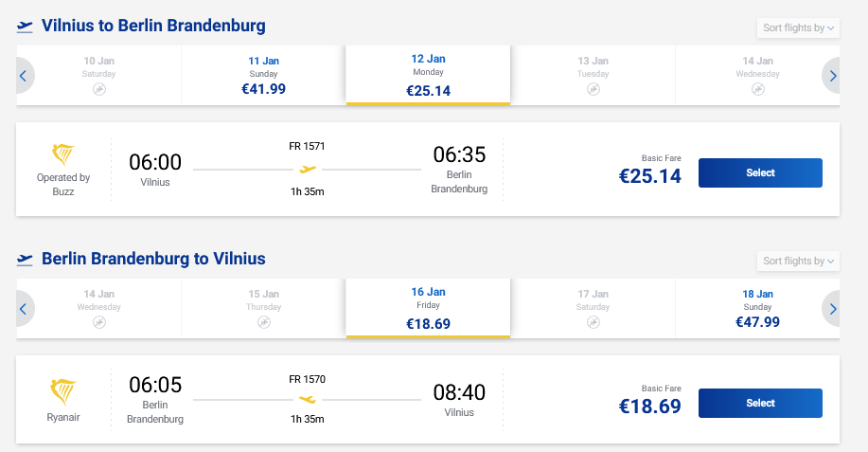The image size is (868, 452).
Task: Click yellow plane icon under FR 1570
Action: click(307, 400)
